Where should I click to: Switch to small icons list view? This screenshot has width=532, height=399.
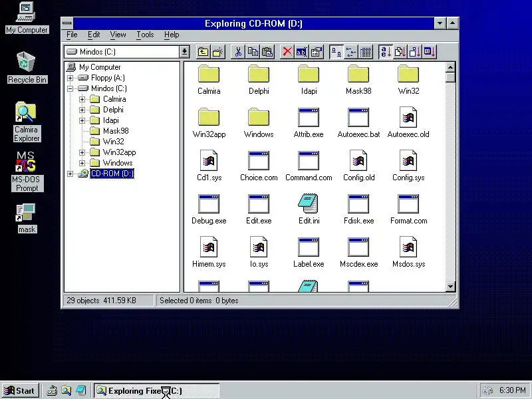(x=351, y=52)
